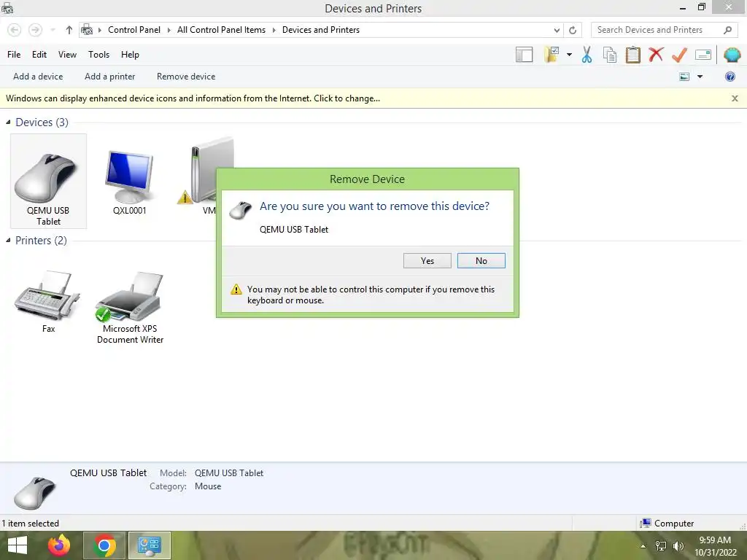This screenshot has height=560, width=747.
Task: Click the Properties card toolbar icon
Action: click(703, 55)
